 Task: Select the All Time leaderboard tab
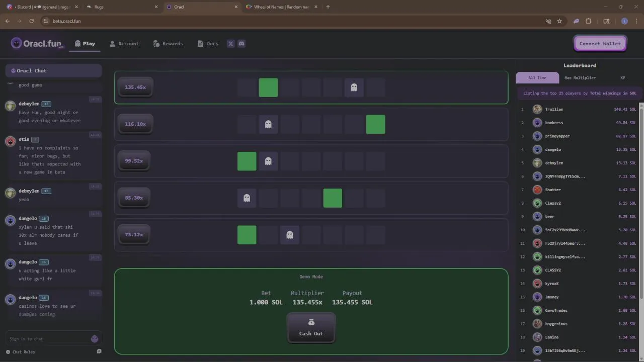pos(537,78)
